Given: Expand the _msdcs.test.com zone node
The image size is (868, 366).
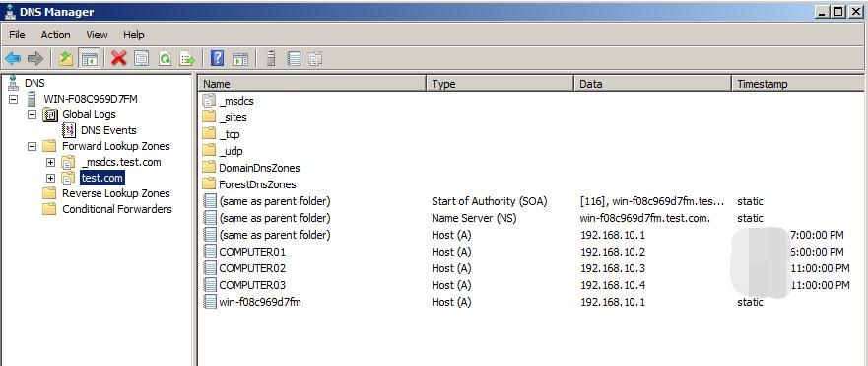Looking at the screenshot, I should click(50, 163).
